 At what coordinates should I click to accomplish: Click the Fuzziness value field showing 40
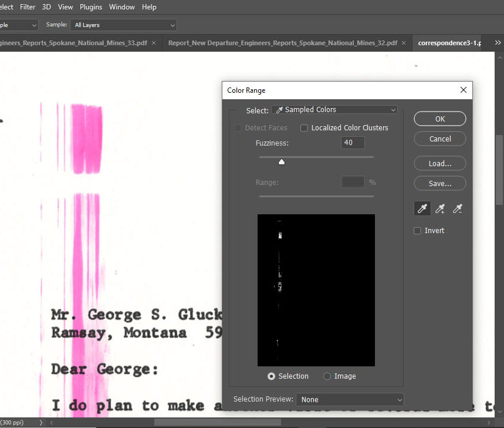tap(352, 143)
